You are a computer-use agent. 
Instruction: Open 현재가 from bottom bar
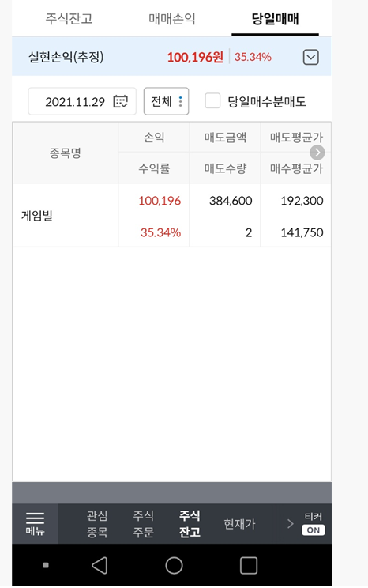pos(239,524)
